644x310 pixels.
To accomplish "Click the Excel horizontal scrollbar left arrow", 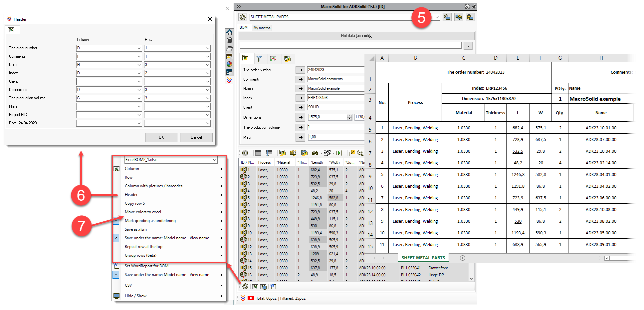I will 607,258.
